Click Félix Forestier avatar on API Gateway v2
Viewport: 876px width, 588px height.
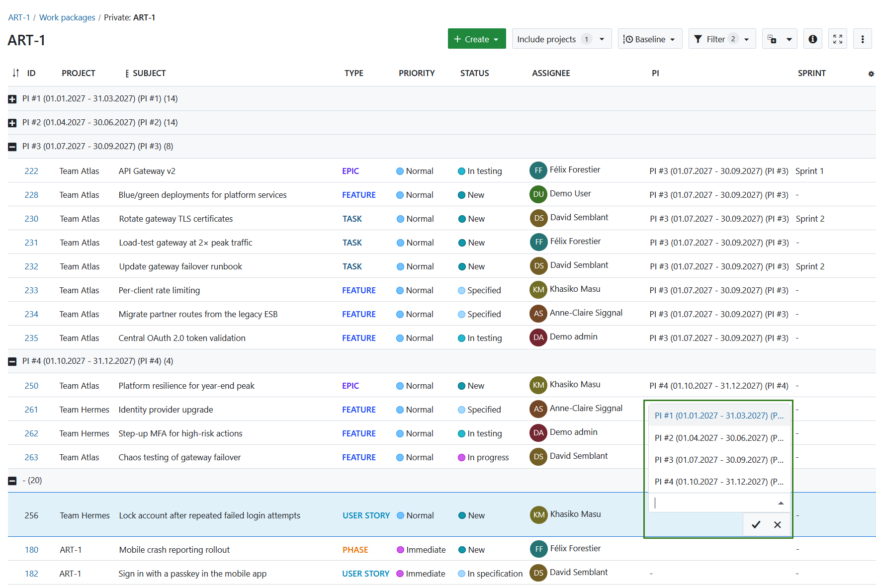point(538,170)
